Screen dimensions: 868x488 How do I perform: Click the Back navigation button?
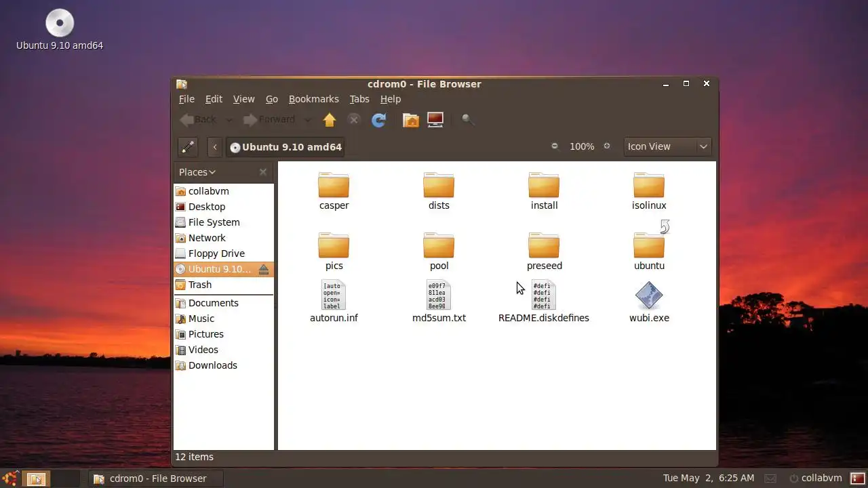[199, 120]
